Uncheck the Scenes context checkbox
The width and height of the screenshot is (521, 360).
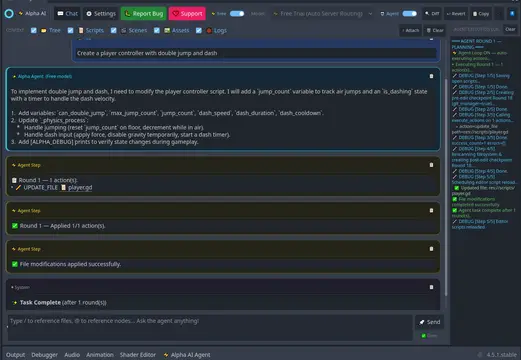tap(114, 30)
